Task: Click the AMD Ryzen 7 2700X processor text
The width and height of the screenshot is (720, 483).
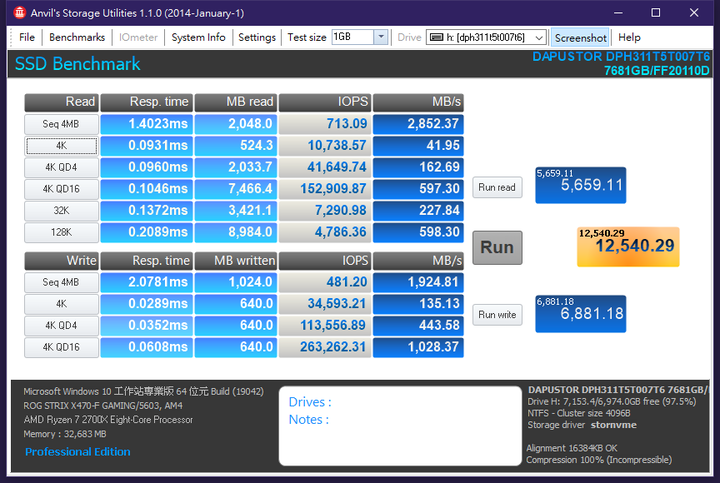Action: (x=108, y=420)
